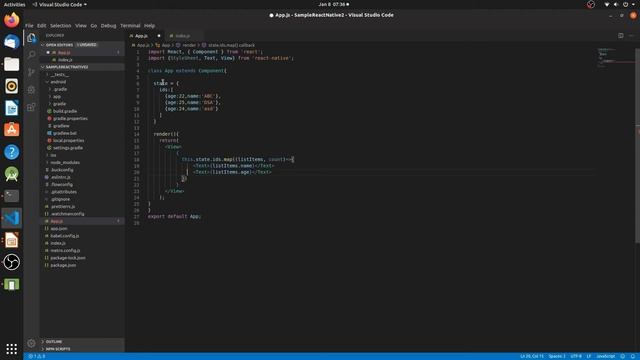Expand the __tests__ folder
Screen dimensions: 640x360
click(x=60, y=75)
